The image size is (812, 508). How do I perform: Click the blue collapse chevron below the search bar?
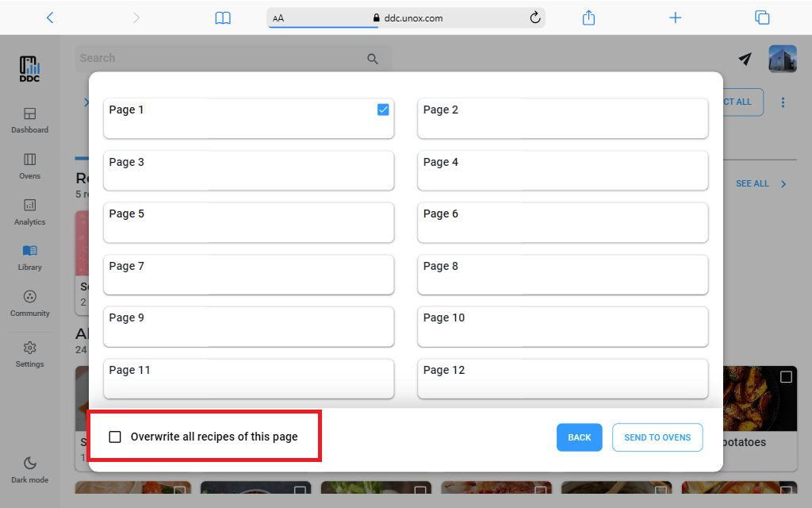click(86, 102)
